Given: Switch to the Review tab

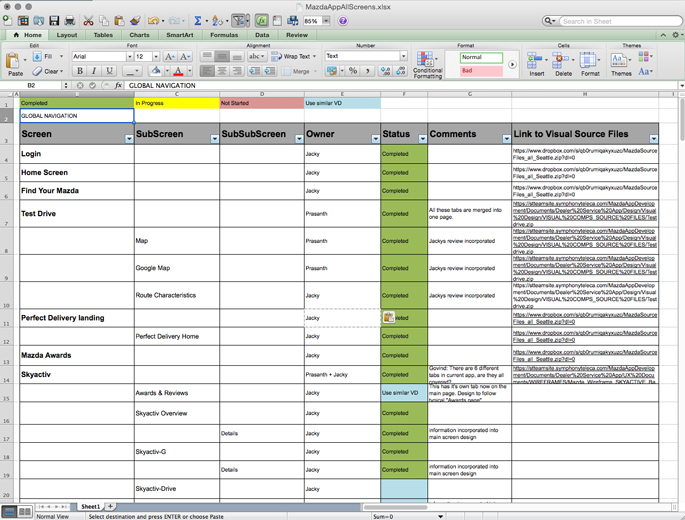Looking at the screenshot, I should pos(297,35).
